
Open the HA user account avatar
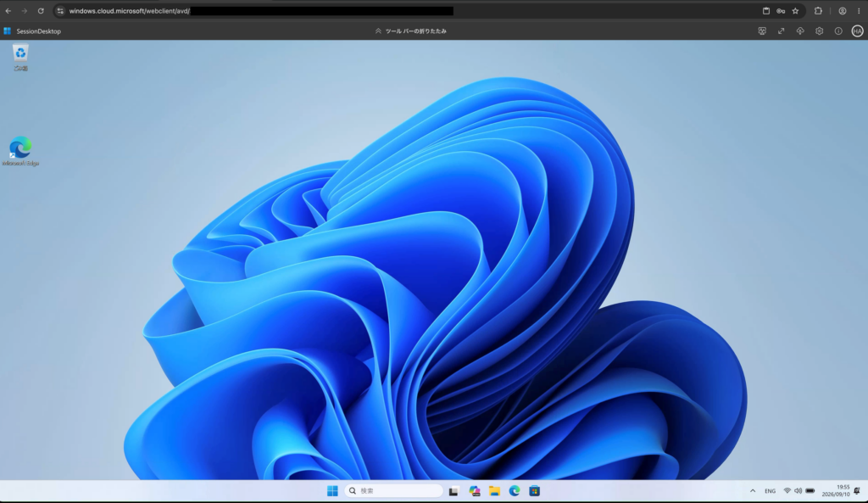pyautogui.click(x=857, y=31)
